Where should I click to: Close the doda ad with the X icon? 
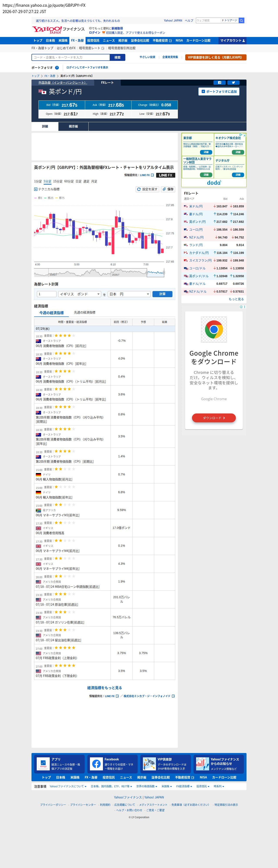pos(245,135)
